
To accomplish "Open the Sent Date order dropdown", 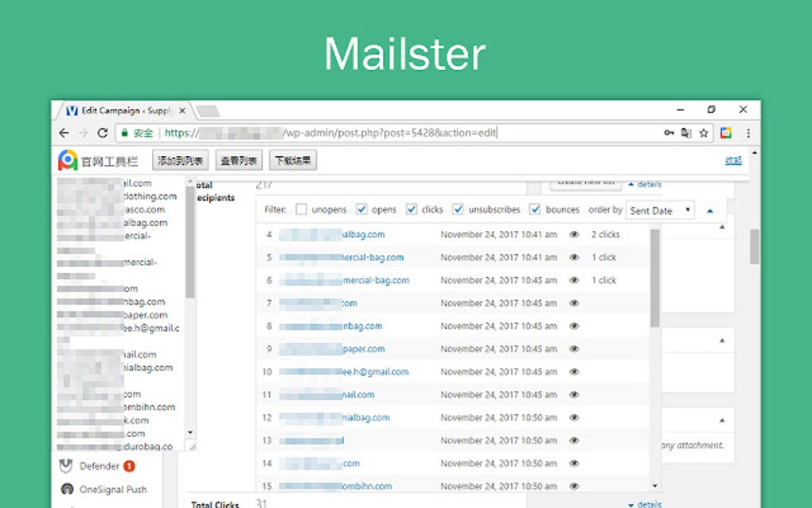I will (659, 209).
